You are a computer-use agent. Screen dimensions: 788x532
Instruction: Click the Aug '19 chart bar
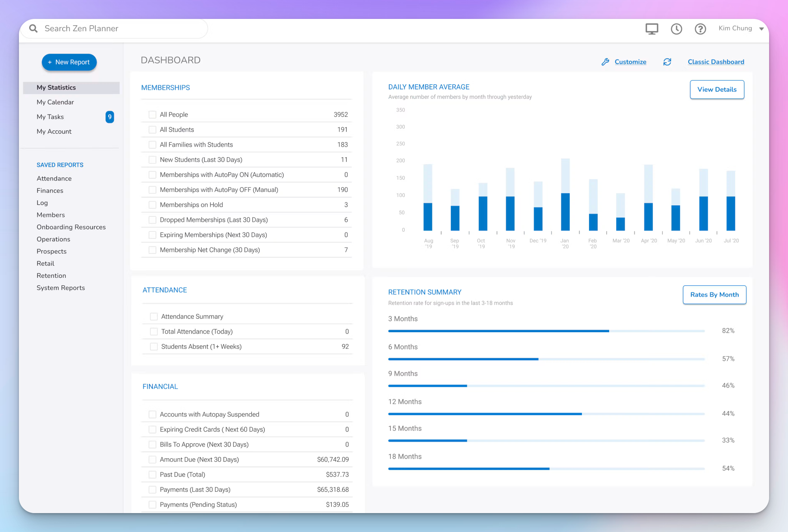427,197
